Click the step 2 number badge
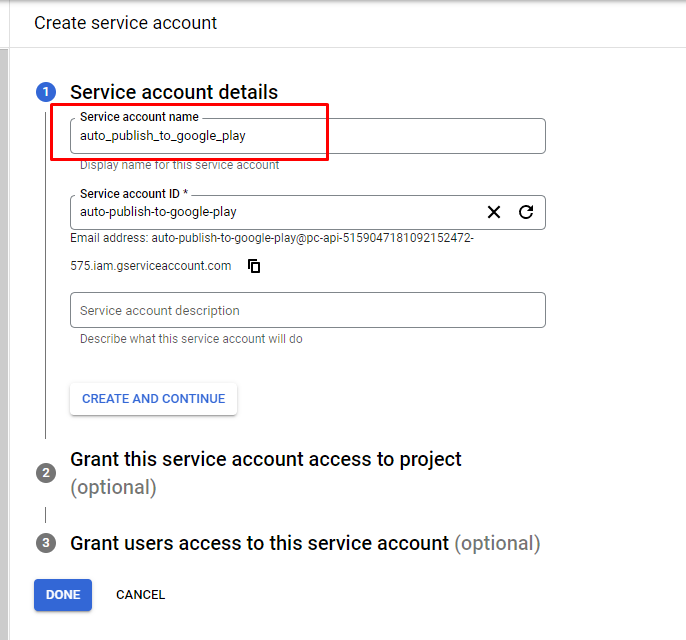 point(46,473)
